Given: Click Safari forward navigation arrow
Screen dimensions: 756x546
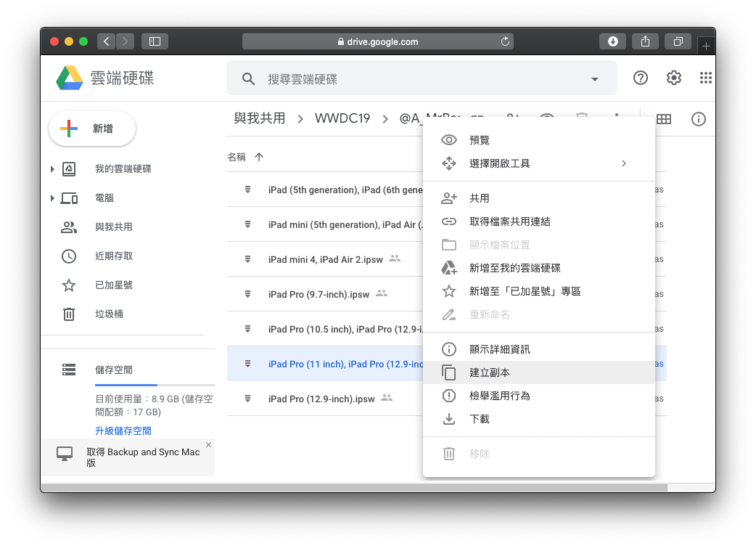Looking at the screenshot, I should [x=125, y=41].
